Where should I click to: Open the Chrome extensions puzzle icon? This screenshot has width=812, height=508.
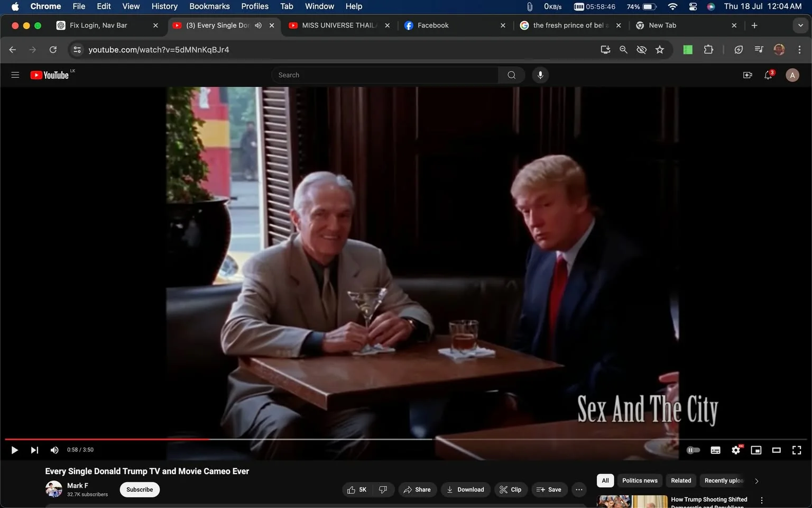tap(708, 50)
